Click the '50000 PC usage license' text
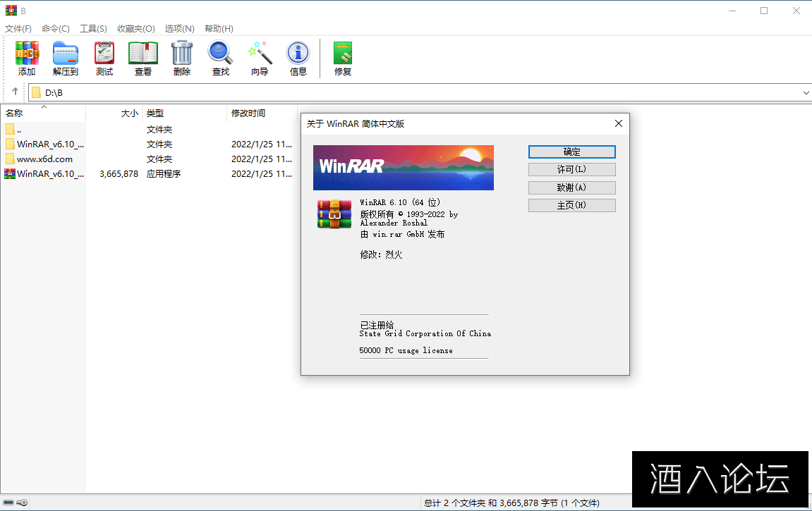This screenshot has width=812, height=511. [406, 350]
